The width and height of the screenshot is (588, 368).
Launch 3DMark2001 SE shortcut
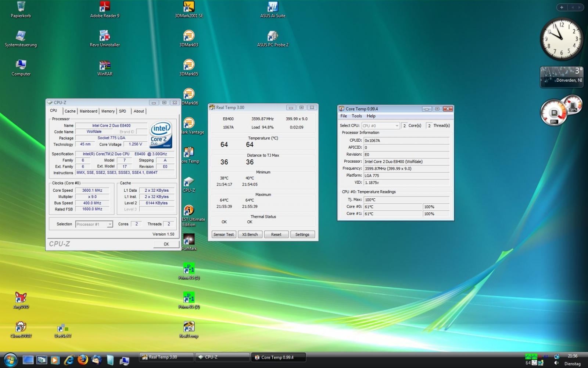coord(189,10)
